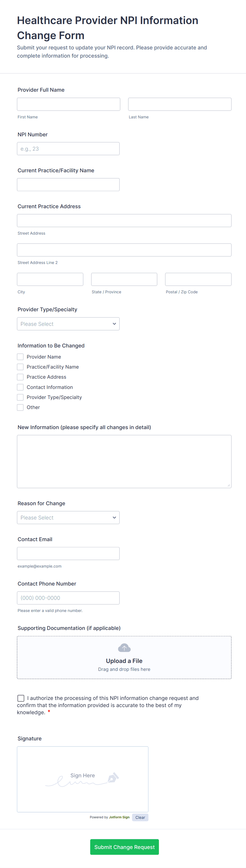Click the resize handle of New Information textarea

coord(229,486)
